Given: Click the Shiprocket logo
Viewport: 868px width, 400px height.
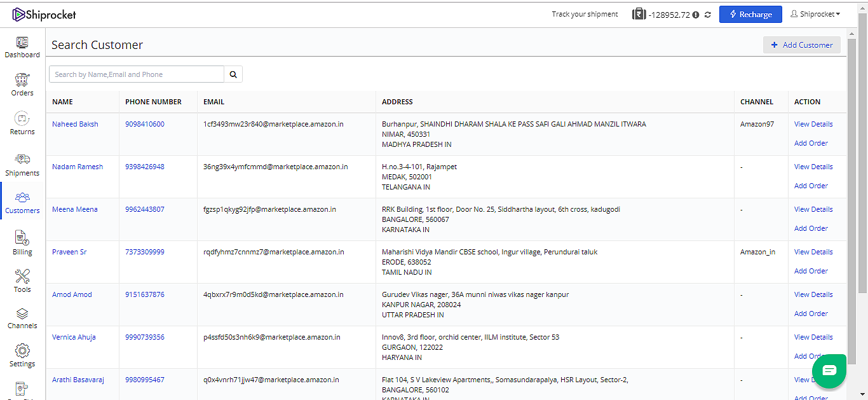Looking at the screenshot, I should pos(44,14).
